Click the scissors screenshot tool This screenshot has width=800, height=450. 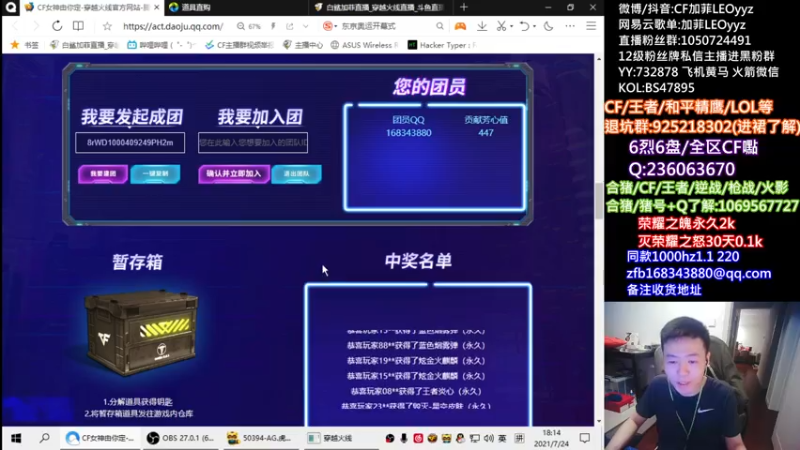point(501,26)
